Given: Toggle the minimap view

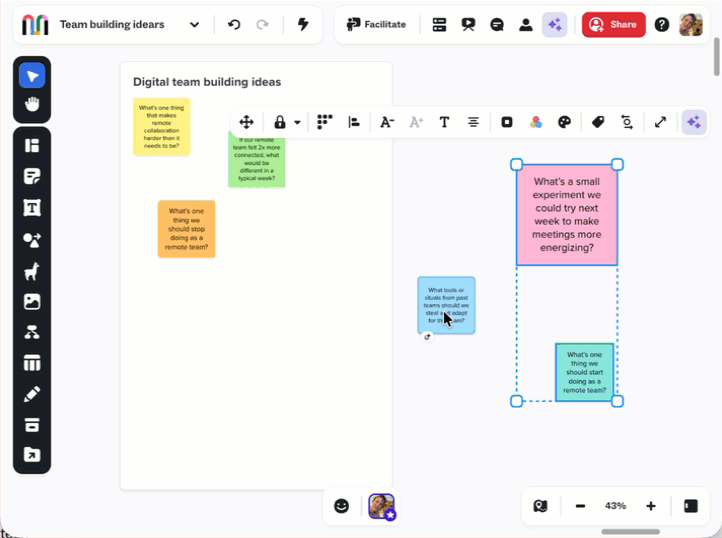Looking at the screenshot, I should [541, 506].
